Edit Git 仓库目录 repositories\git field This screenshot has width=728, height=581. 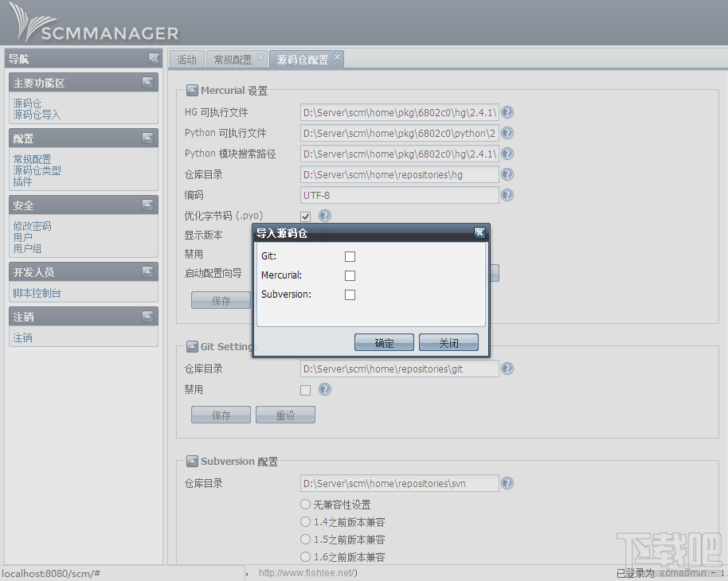[x=400, y=368]
